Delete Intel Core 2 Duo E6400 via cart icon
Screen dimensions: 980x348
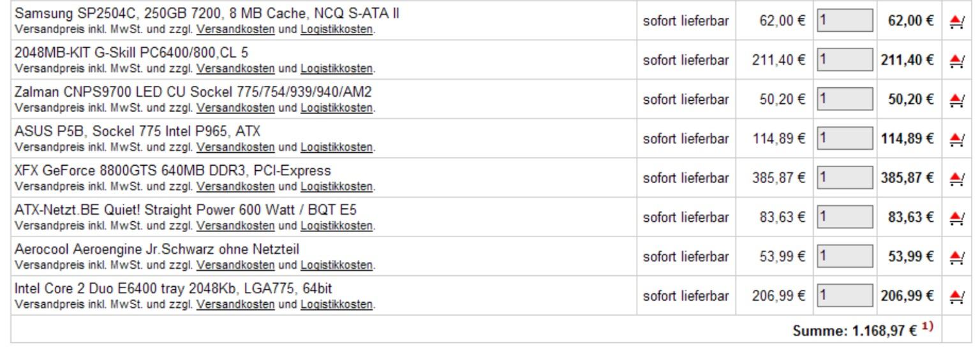[x=956, y=297]
